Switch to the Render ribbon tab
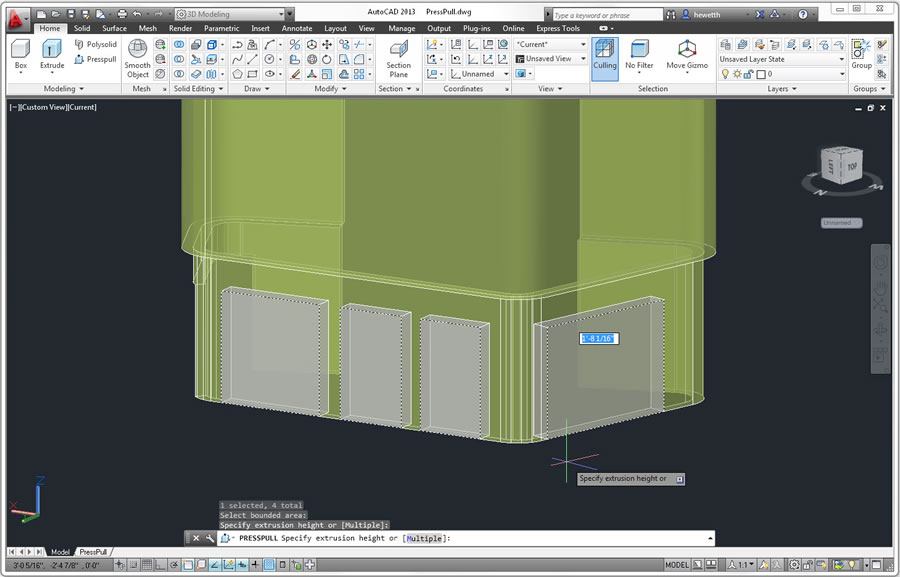The width and height of the screenshot is (900, 577). click(180, 28)
